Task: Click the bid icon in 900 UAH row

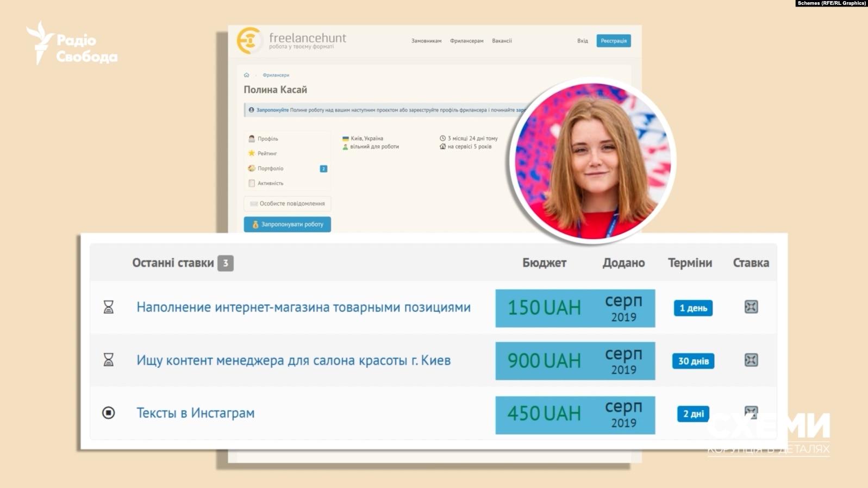Action: coord(751,360)
